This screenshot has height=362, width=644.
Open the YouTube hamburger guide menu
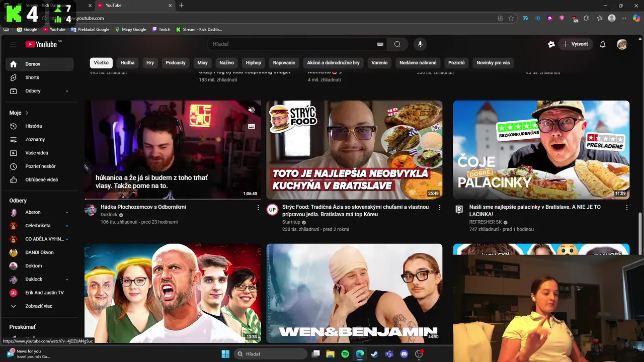pyautogui.click(x=14, y=44)
